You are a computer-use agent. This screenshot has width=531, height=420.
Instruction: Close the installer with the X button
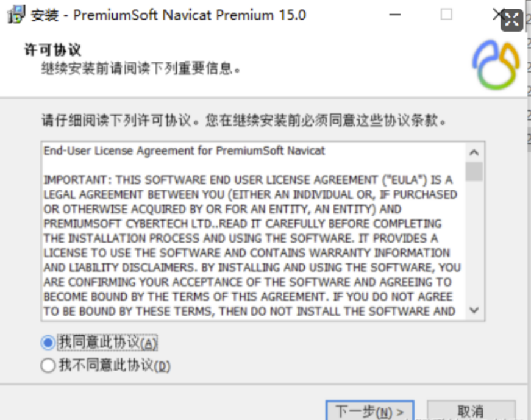[x=497, y=15]
